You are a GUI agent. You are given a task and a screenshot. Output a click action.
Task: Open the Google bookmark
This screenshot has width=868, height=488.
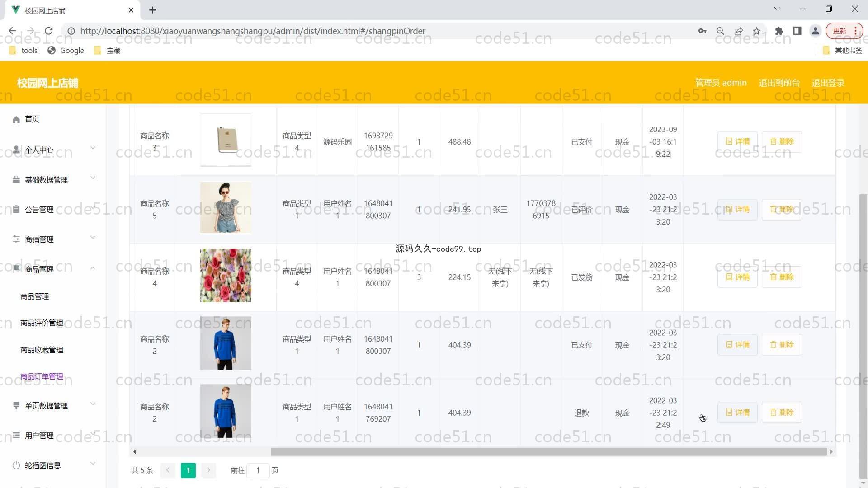pyautogui.click(x=66, y=51)
